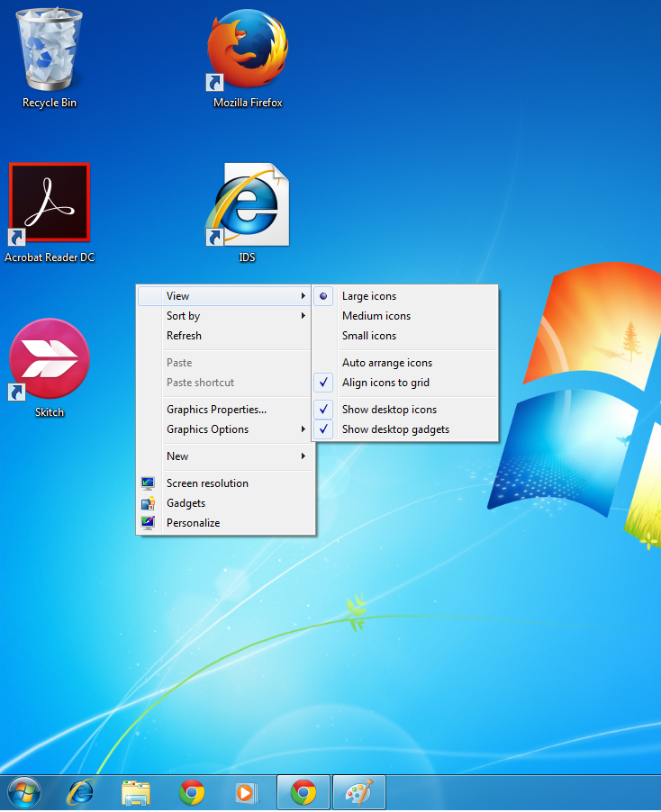The height and width of the screenshot is (812, 661).
Task: Open Windows Media Player from taskbar
Action: coord(247,793)
